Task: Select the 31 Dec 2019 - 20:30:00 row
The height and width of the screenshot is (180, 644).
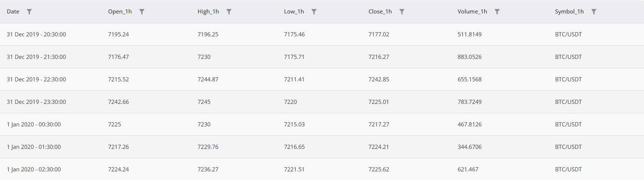Action: [322, 34]
